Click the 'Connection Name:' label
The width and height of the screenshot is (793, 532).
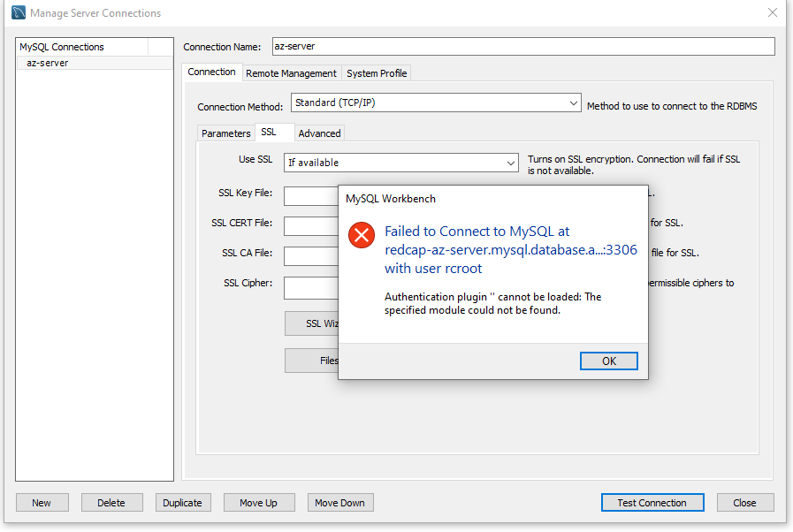pos(222,47)
